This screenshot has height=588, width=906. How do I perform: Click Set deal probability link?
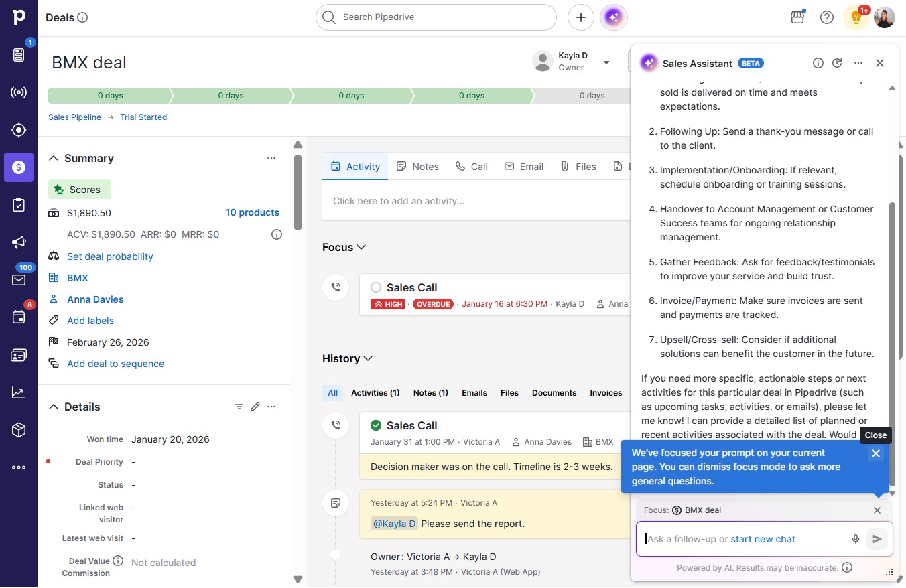(x=110, y=256)
